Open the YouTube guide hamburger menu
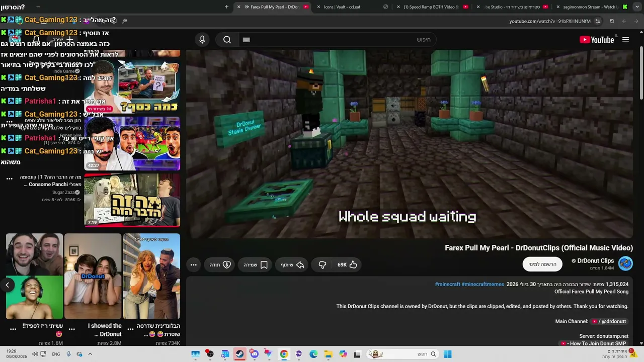 point(625,40)
